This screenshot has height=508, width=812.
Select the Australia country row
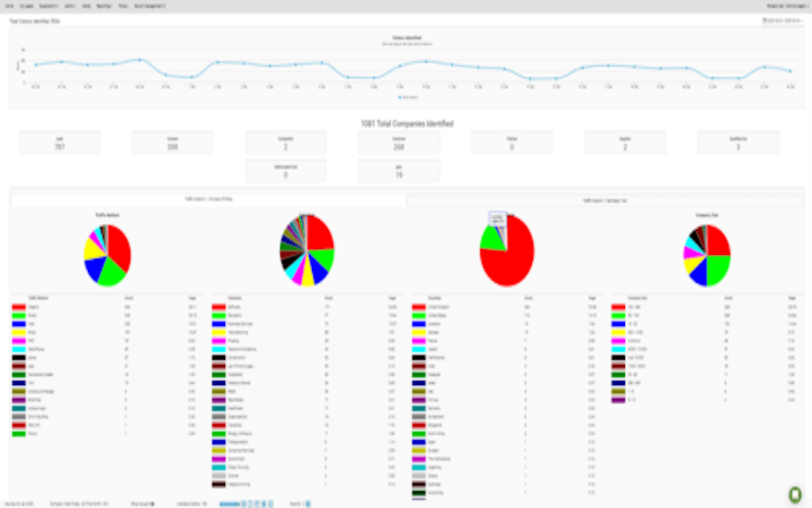[507, 324]
